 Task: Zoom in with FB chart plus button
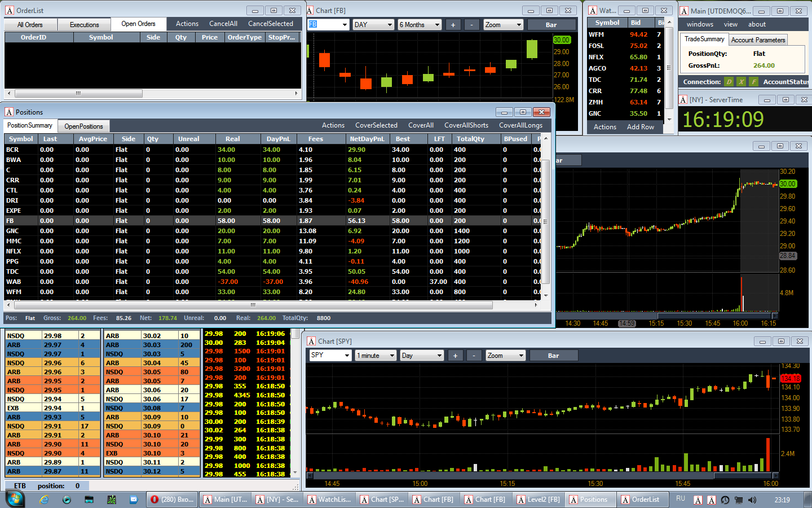tap(453, 25)
